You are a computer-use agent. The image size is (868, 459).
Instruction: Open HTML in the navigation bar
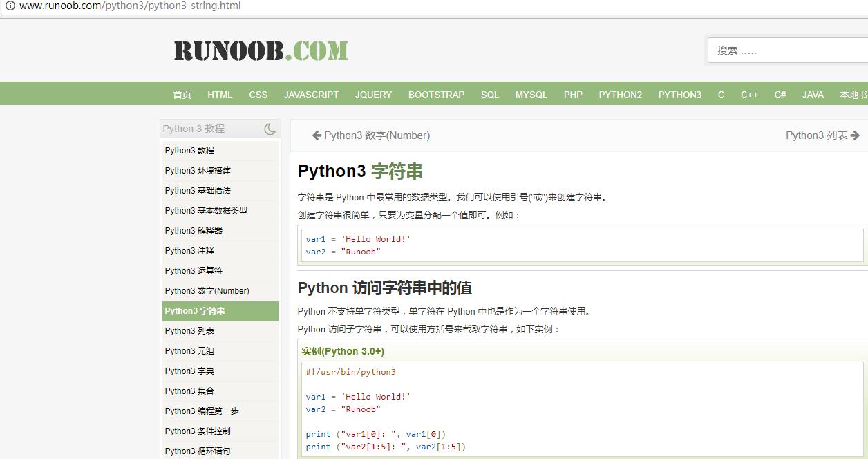pyautogui.click(x=220, y=95)
